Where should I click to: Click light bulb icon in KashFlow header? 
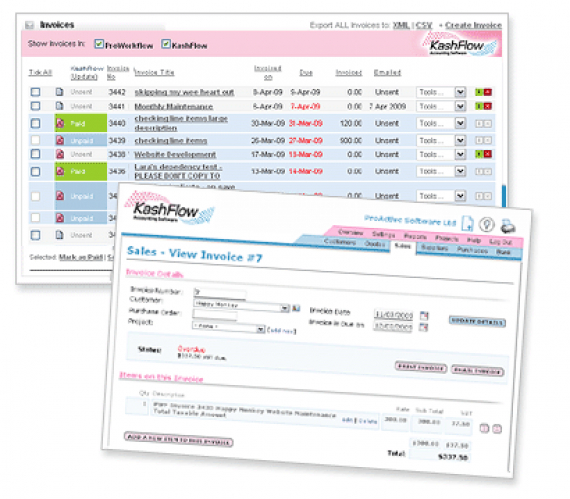(x=487, y=224)
